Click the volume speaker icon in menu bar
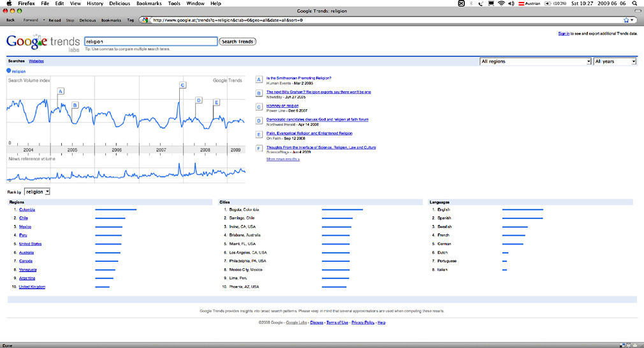 [512, 3]
